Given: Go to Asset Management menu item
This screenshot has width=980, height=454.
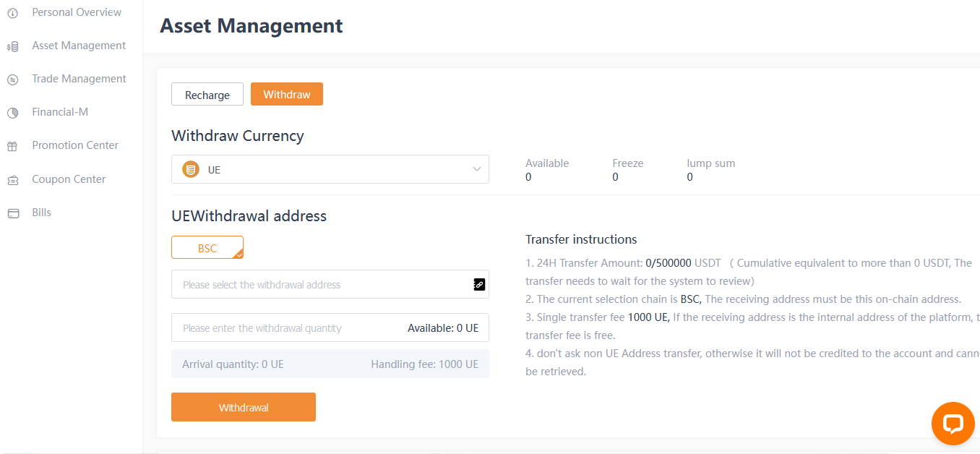Looking at the screenshot, I should (x=79, y=46).
